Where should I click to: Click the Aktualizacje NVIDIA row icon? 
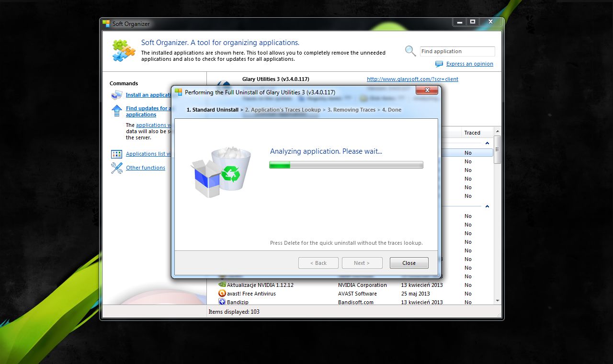pyautogui.click(x=222, y=285)
